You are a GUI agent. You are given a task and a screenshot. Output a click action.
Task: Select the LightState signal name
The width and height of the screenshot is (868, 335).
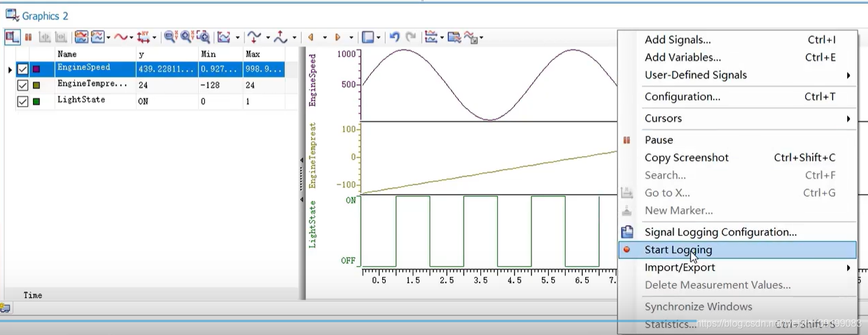pos(81,99)
